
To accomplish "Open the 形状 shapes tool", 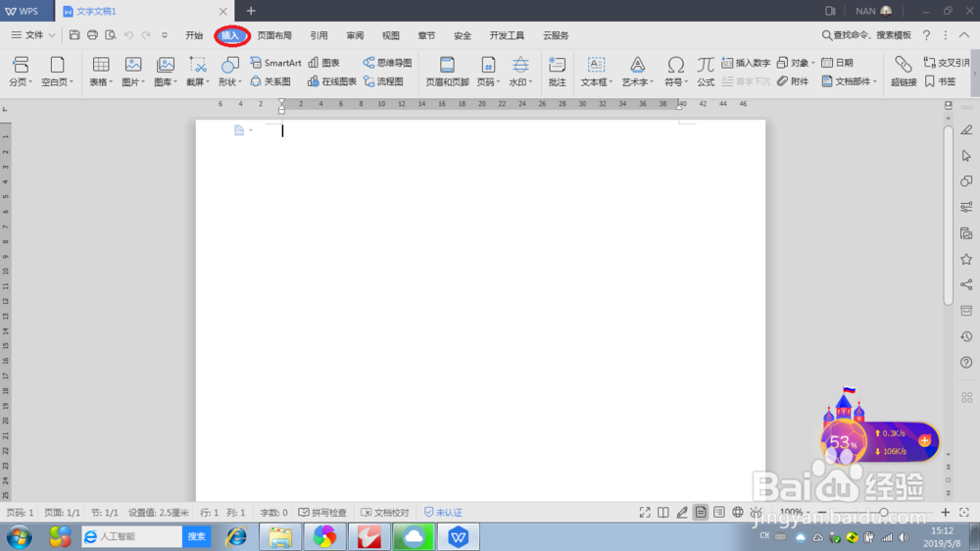I will coord(230,71).
